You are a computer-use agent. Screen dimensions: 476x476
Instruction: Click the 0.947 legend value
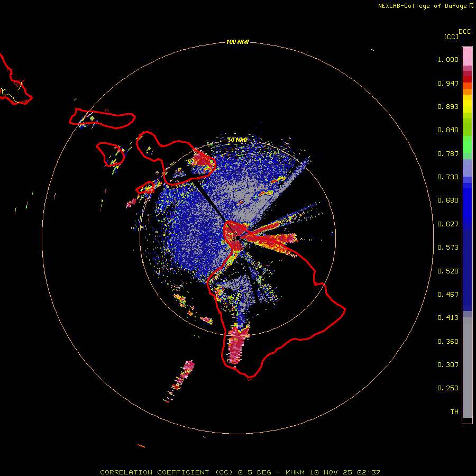[448, 83]
